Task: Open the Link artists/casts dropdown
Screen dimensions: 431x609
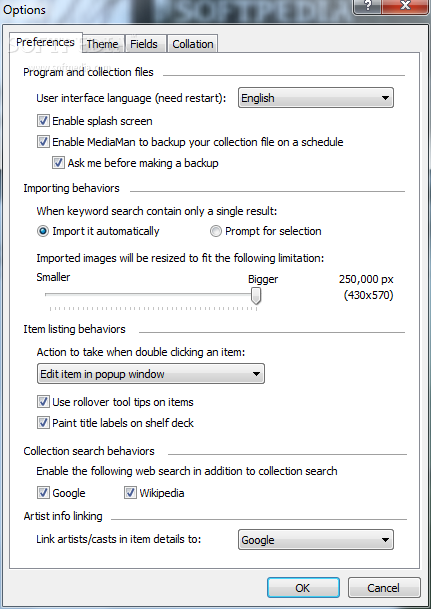Action: click(316, 539)
